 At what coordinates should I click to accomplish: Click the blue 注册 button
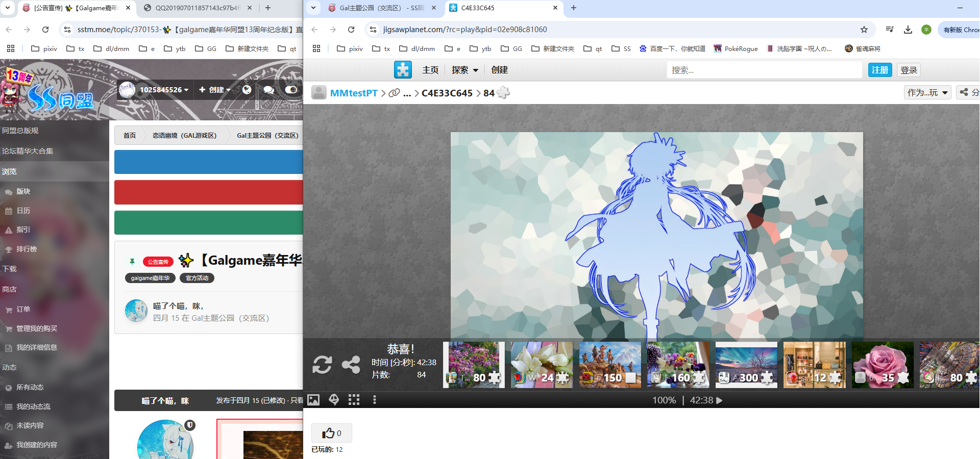879,70
